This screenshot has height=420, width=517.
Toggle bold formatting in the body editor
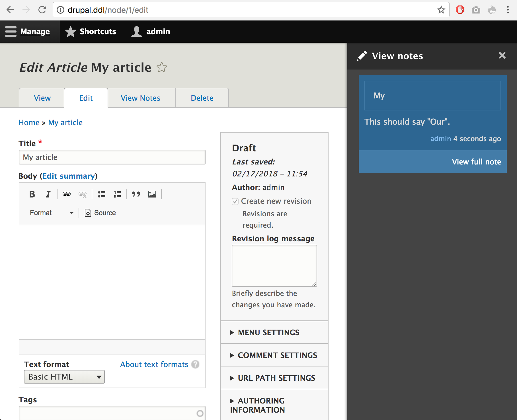32,194
